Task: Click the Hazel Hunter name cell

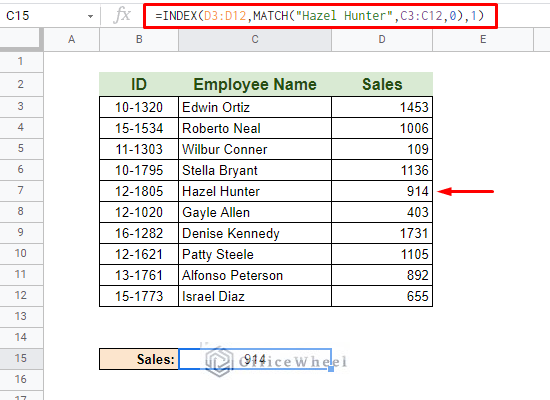Action: click(x=255, y=191)
